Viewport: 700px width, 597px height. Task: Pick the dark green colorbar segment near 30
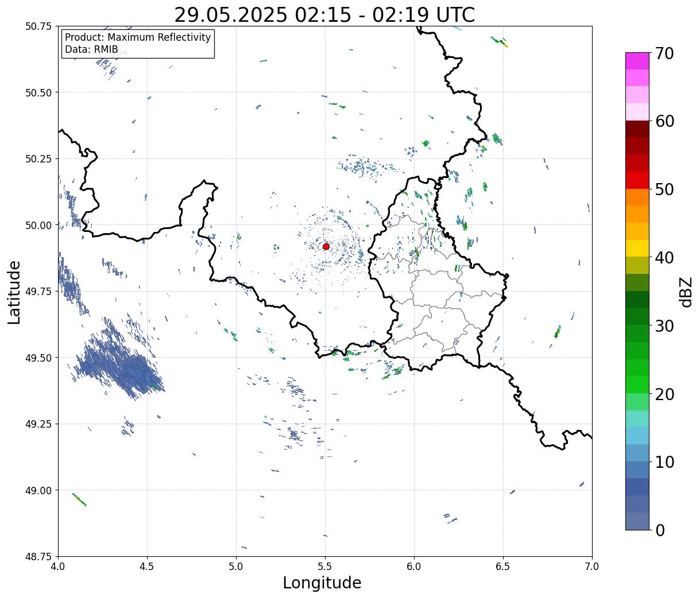pyautogui.click(x=637, y=316)
